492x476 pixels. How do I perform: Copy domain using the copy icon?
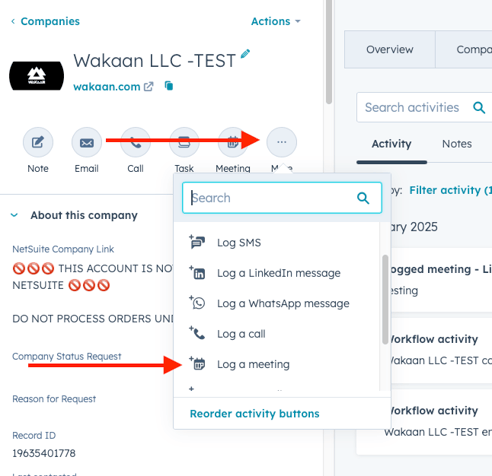click(169, 86)
